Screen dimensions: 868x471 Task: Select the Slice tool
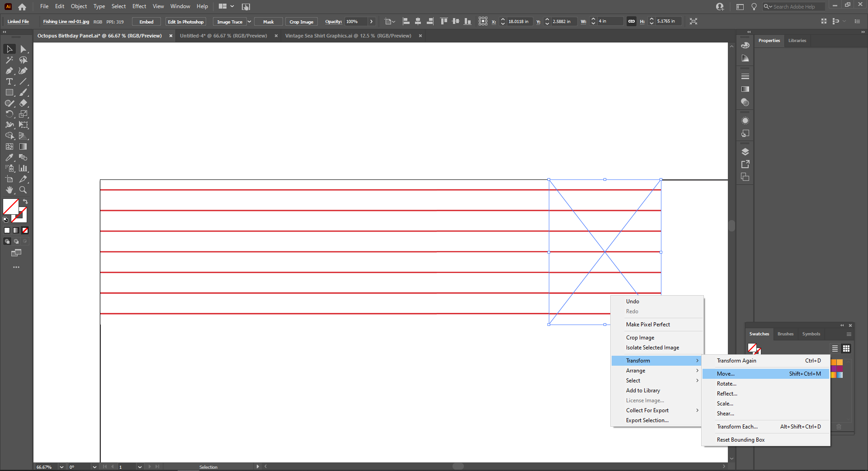tap(24, 179)
